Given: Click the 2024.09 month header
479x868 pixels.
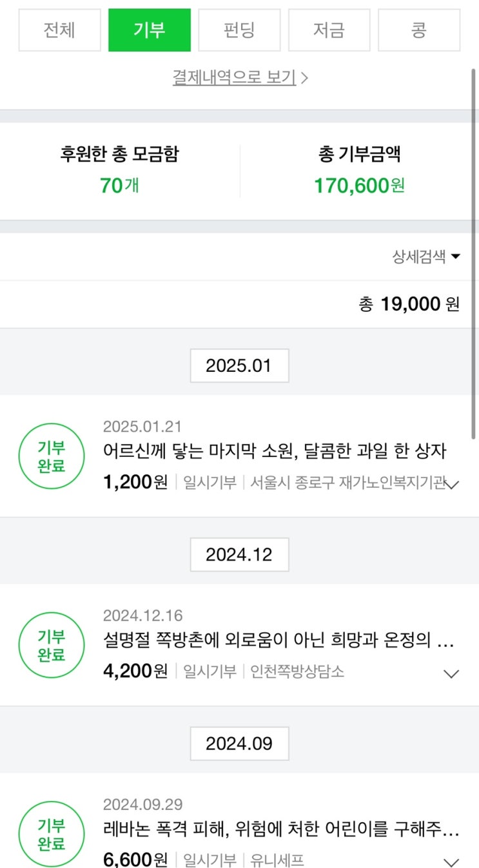Looking at the screenshot, I should [239, 744].
